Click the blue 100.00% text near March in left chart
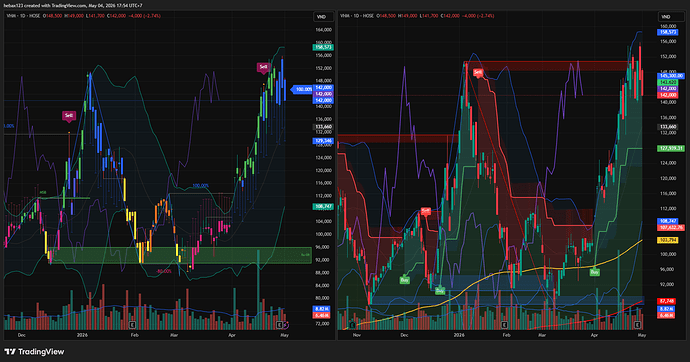690x362 pixels. [x=200, y=186]
